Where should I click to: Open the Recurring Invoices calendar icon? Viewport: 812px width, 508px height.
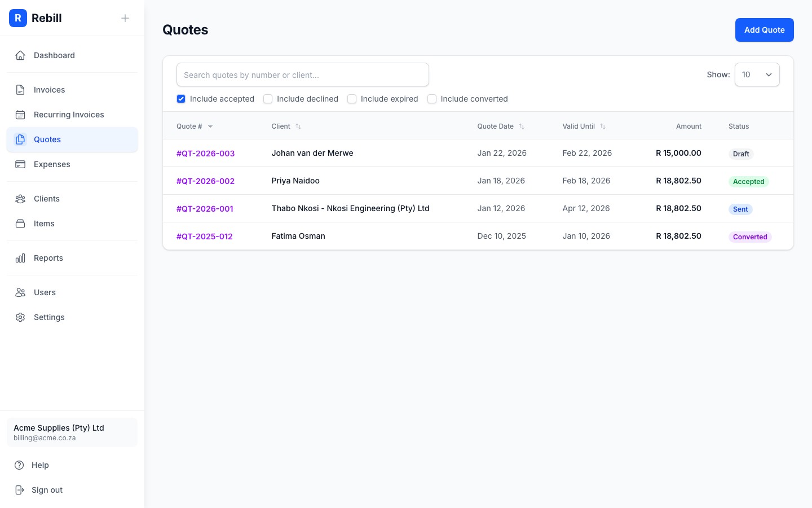(20, 114)
